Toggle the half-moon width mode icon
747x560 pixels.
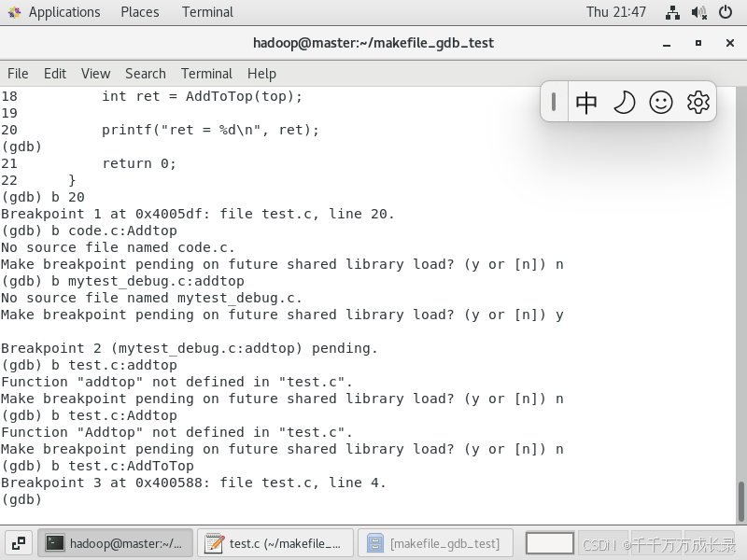624,103
